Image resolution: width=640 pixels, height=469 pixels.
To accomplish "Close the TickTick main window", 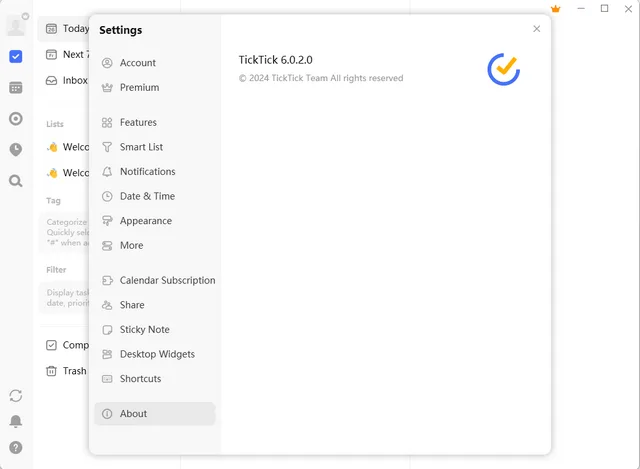I will pos(628,9).
